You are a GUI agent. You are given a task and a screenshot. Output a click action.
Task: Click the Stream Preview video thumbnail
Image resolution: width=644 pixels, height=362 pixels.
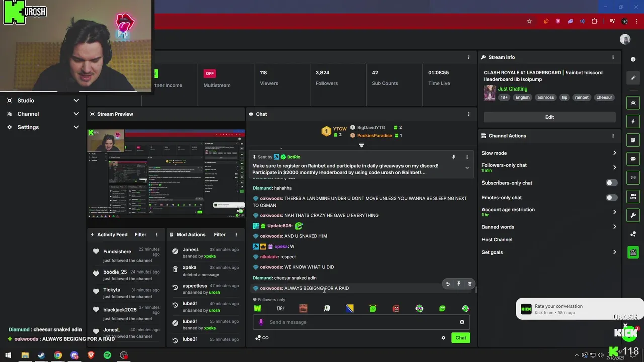(x=166, y=174)
